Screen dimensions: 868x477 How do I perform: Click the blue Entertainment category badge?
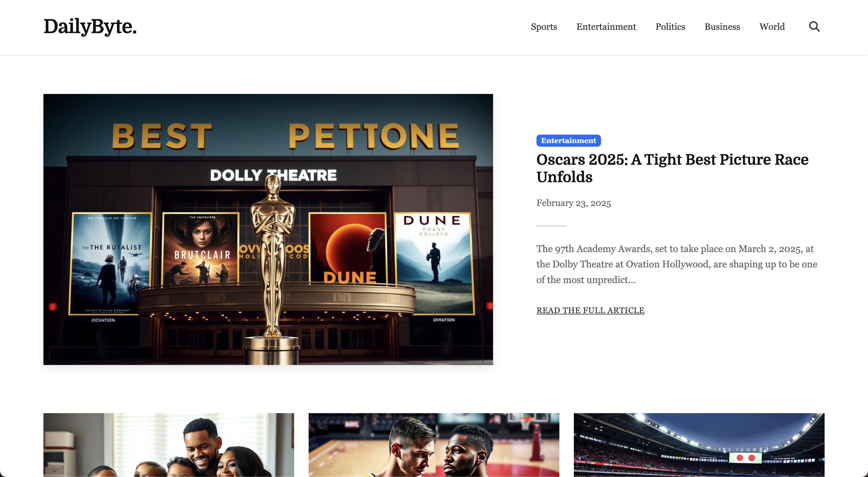click(x=568, y=140)
